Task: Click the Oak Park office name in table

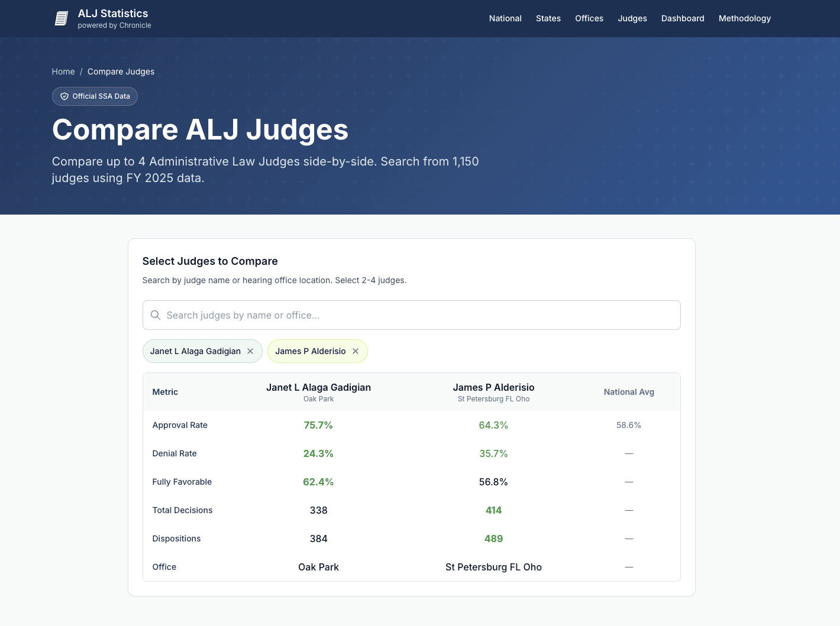Action: tap(318, 567)
